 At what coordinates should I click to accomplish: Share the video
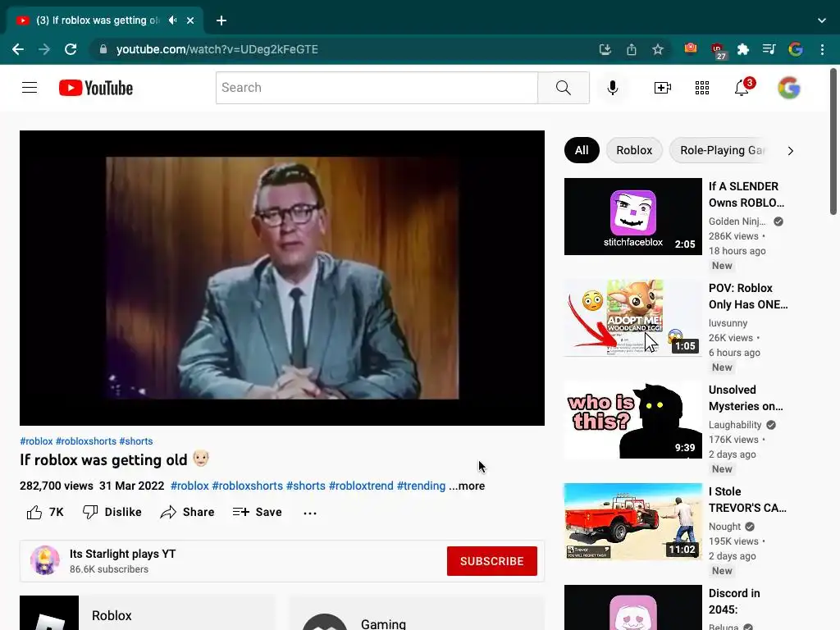click(x=187, y=512)
